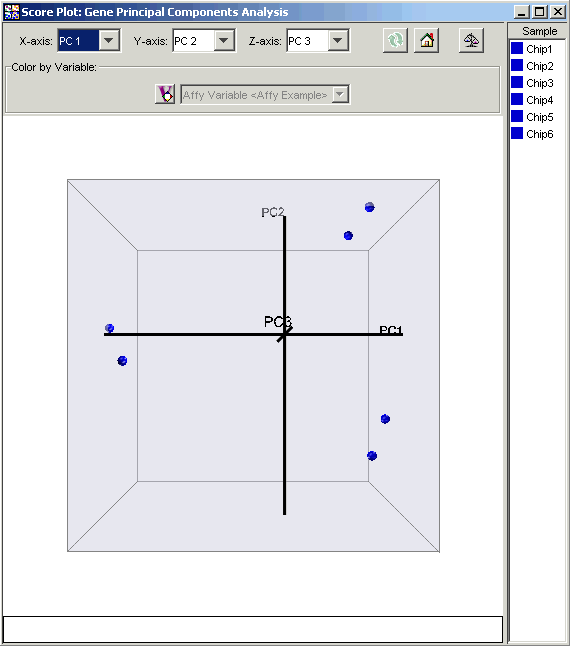The height and width of the screenshot is (646, 570).
Task: Select Chip2 in the sample list
Action: [x=540, y=66]
